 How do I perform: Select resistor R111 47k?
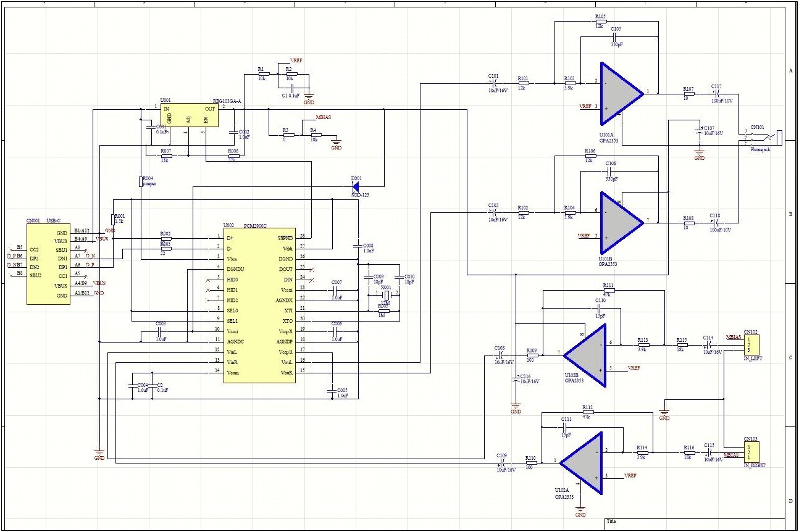[609, 290]
